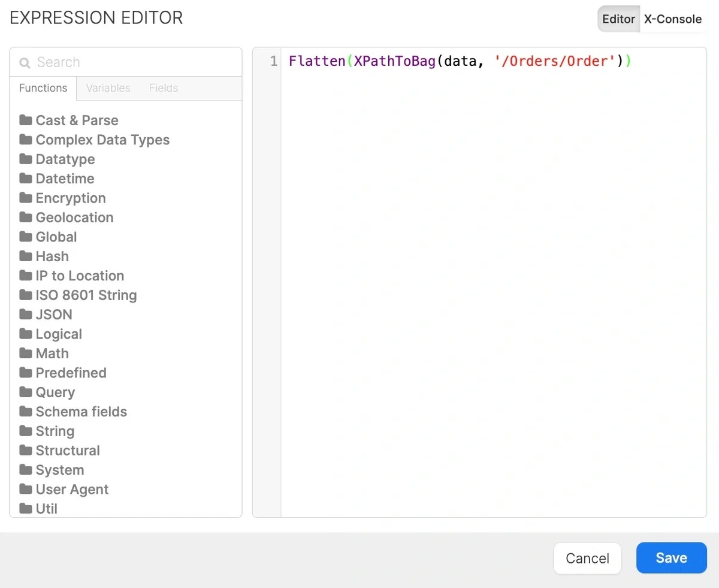Click the IP to Location folder icon

click(26, 275)
